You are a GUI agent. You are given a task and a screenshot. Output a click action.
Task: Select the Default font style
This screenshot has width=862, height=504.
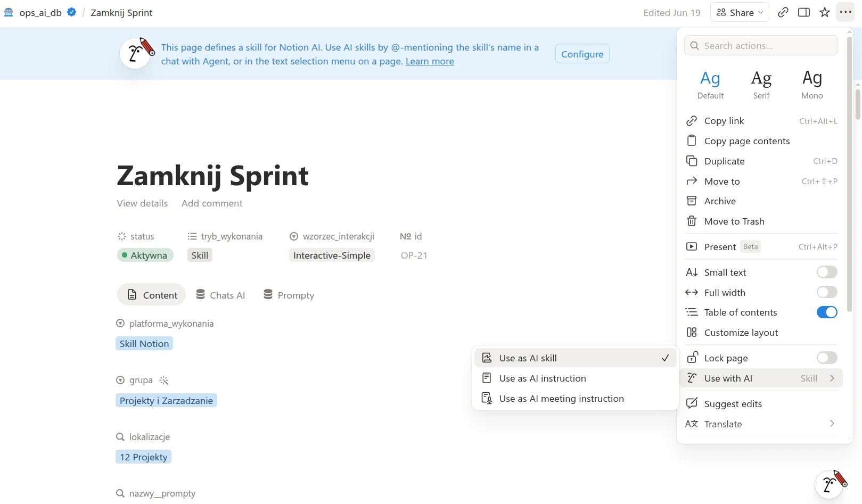(x=710, y=84)
